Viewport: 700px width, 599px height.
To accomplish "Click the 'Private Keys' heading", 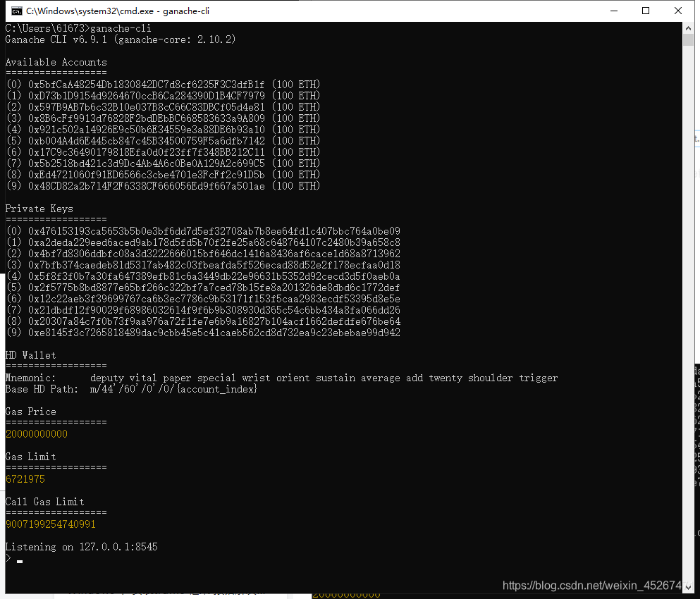I will click(x=39, y=209).
